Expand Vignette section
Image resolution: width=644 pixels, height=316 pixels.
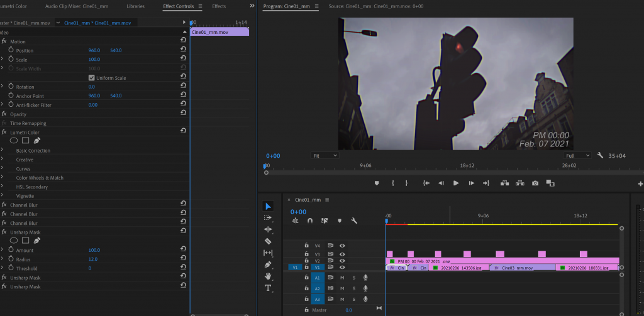(x=2, y=195)
